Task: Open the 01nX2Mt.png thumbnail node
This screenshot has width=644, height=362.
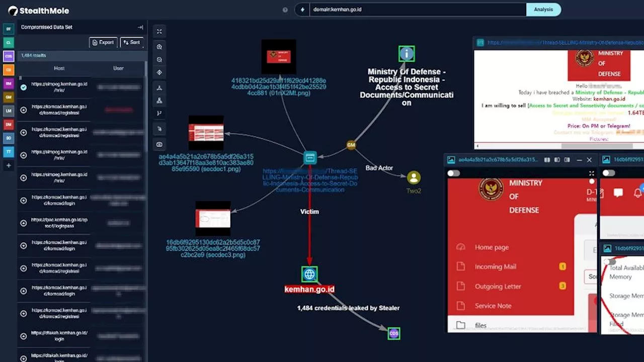Action: 279,57
